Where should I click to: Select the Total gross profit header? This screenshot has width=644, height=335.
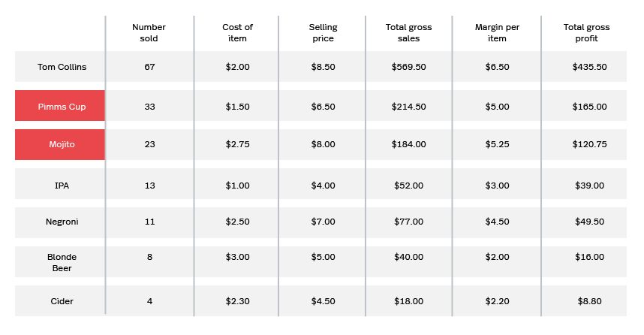(x=586, y=33)
